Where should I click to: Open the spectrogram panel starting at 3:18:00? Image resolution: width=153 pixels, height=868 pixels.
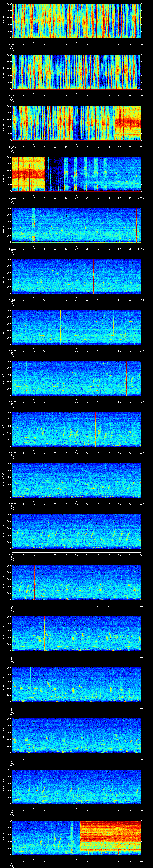point(77,123)
